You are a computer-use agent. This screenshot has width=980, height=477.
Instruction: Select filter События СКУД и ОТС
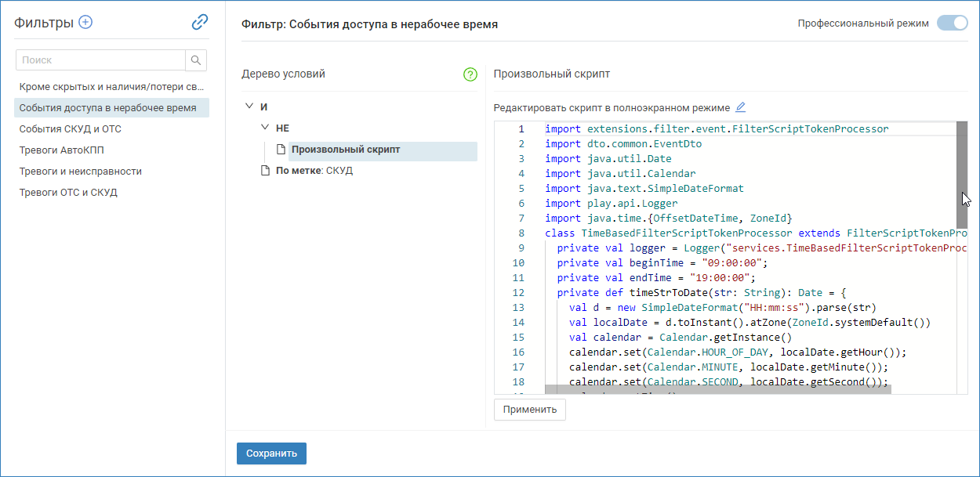click(x=71, y=129)
